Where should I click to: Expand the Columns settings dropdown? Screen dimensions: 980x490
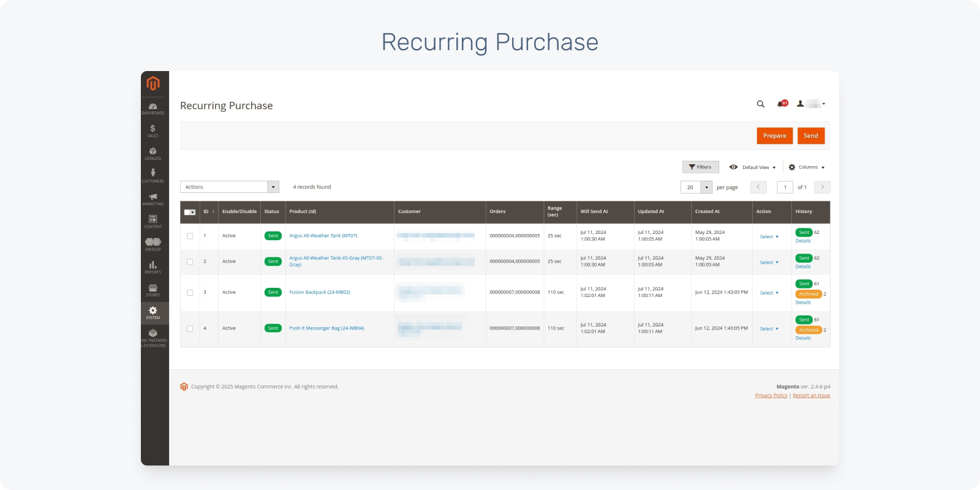tap(807, 167)
